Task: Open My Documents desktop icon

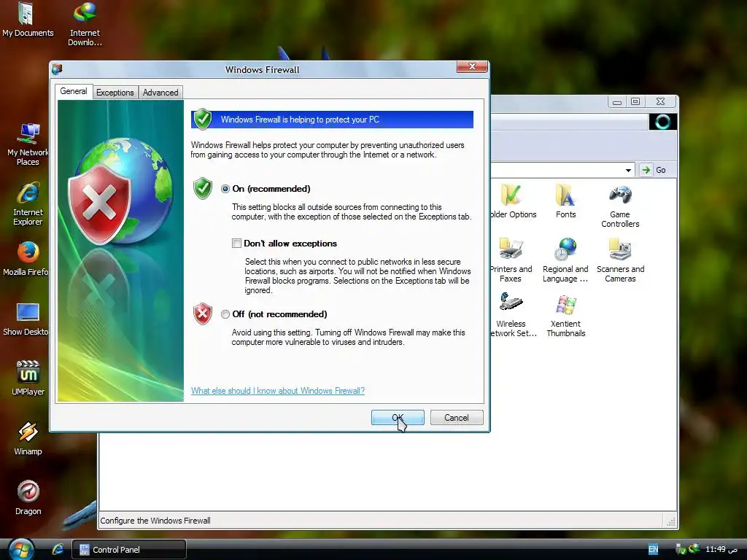Action: pos(28,19)
